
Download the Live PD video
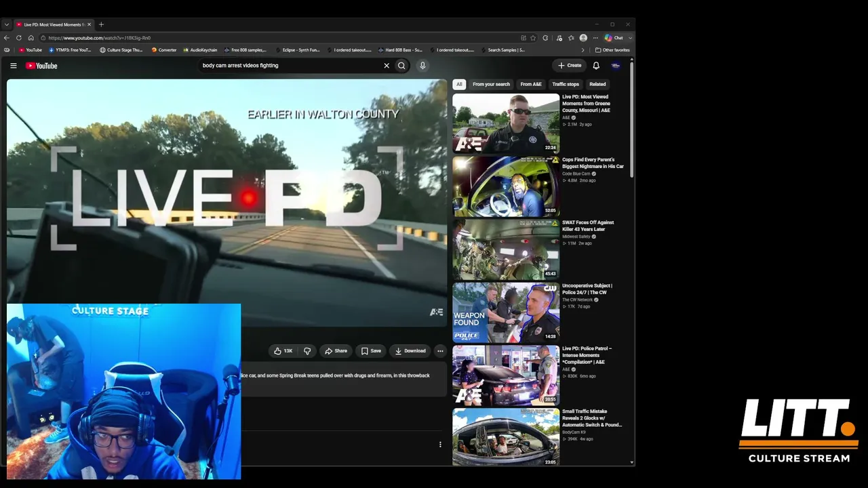tap(410, 351)
